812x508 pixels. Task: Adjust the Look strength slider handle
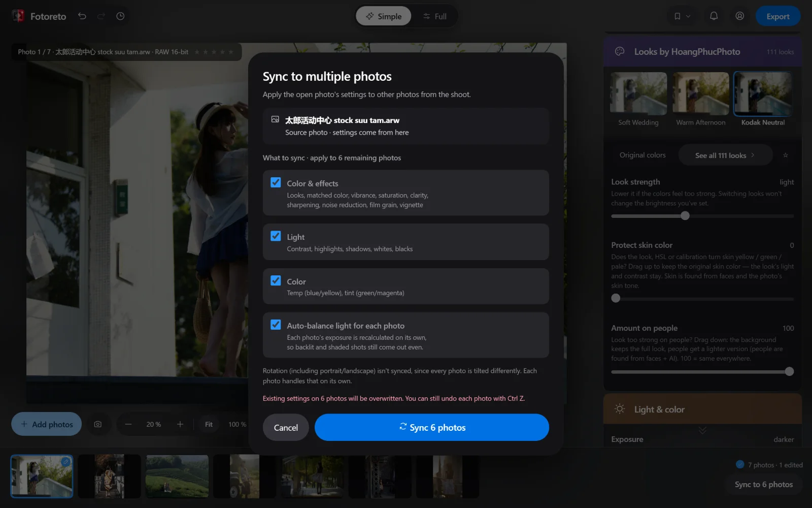point(685,216)
